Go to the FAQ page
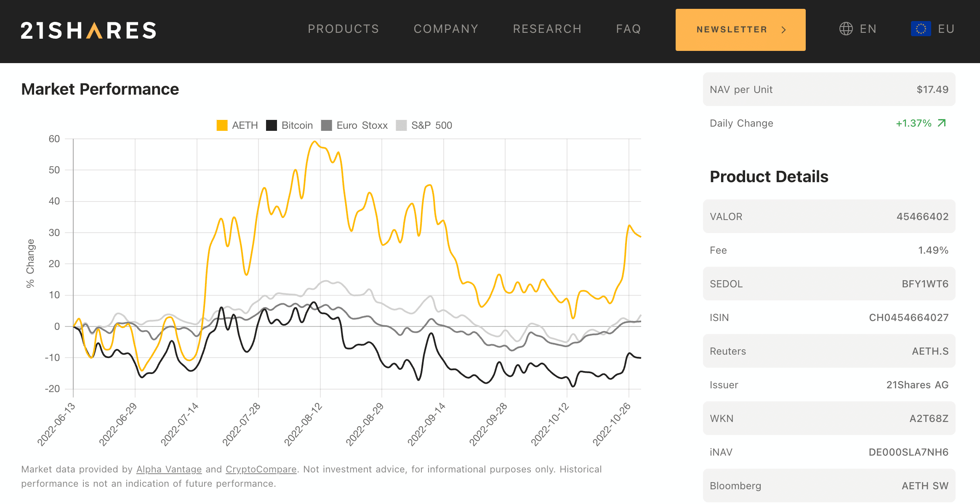Viewport: 980px width, 504px height. 628,29
